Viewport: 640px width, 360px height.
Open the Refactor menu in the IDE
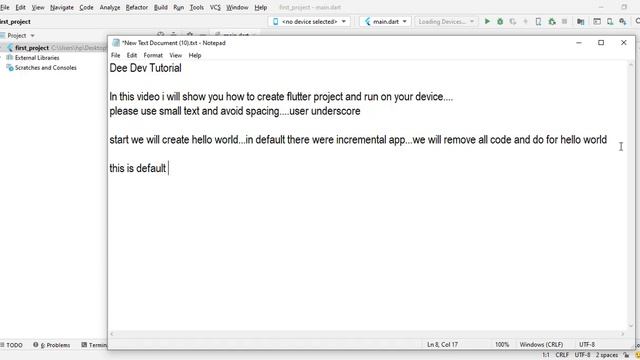137,7
